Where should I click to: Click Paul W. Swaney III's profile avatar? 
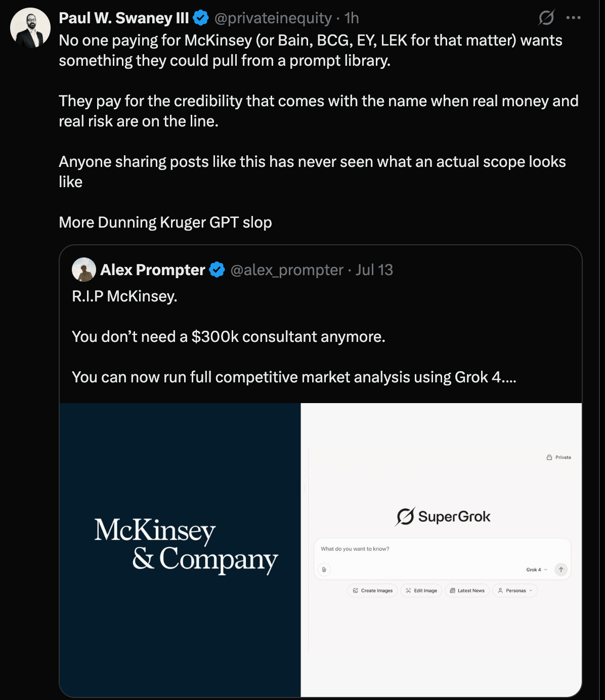point(30,28)
